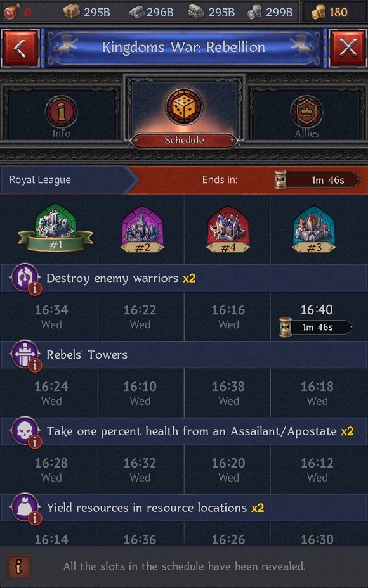Select the purple #2 kingdom emblem
This screenshot has height=588, width=368.
(142, 229)
